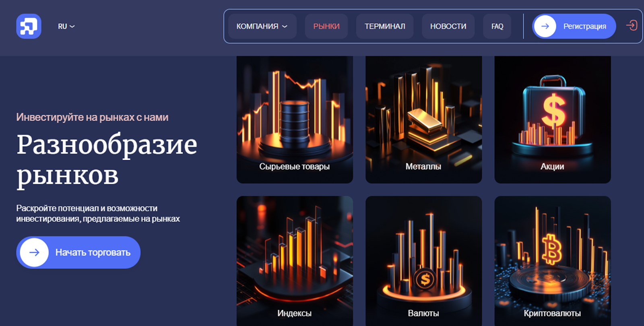
Task: Choose the Валюты market card
Action: [x=423, y=261]
